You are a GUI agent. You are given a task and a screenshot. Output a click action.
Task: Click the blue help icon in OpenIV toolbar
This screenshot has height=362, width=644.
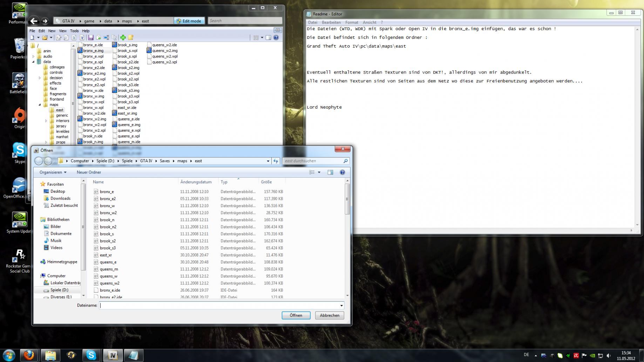pyautogui.click(x=276, y=37)
